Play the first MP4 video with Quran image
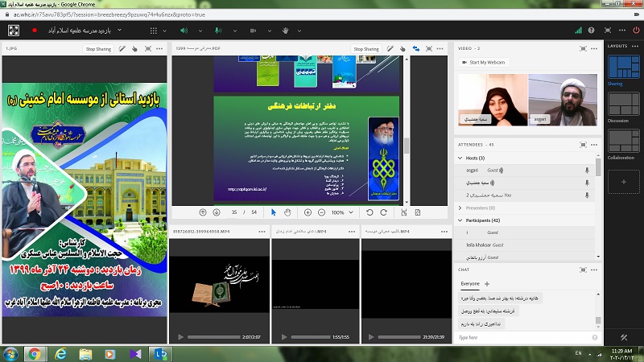The image size is (644, 362). (182, 337)
